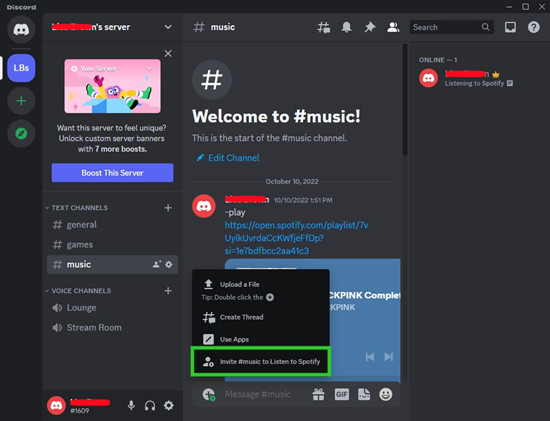
Task: Select the music text channel
Action: 112,264
